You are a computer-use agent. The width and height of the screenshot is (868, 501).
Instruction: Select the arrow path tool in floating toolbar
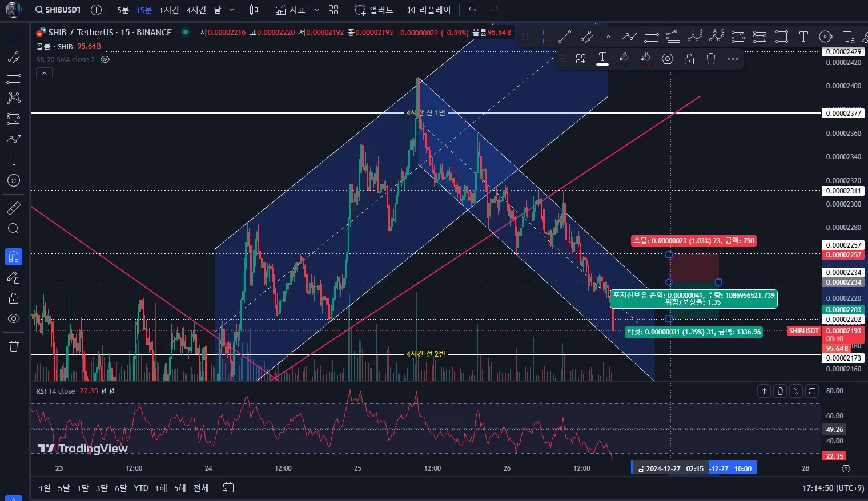click(630, 37)
